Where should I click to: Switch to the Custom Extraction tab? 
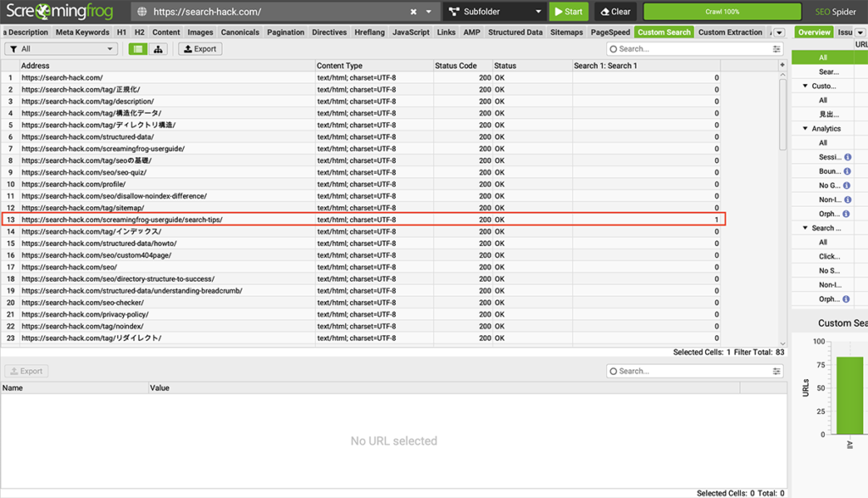730,32
